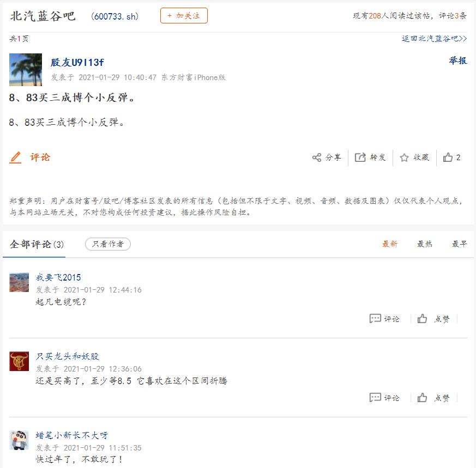Screen dimensions: 476x468
Task: Open author 股友U9I13f's profile name
Action: (77, 62)
